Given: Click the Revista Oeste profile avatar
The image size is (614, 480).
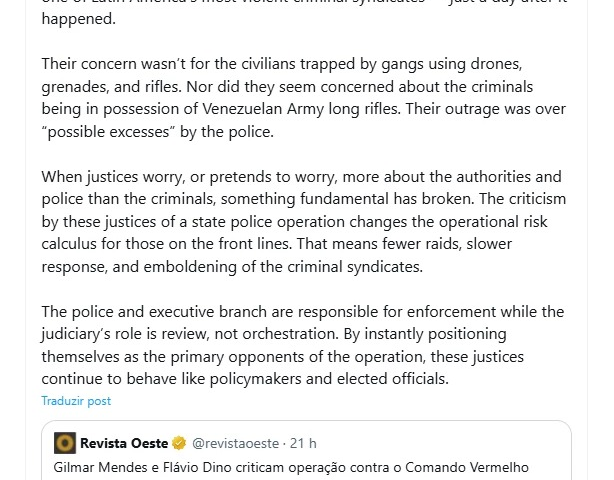Looking at the screenshot, I should (65, 443).
